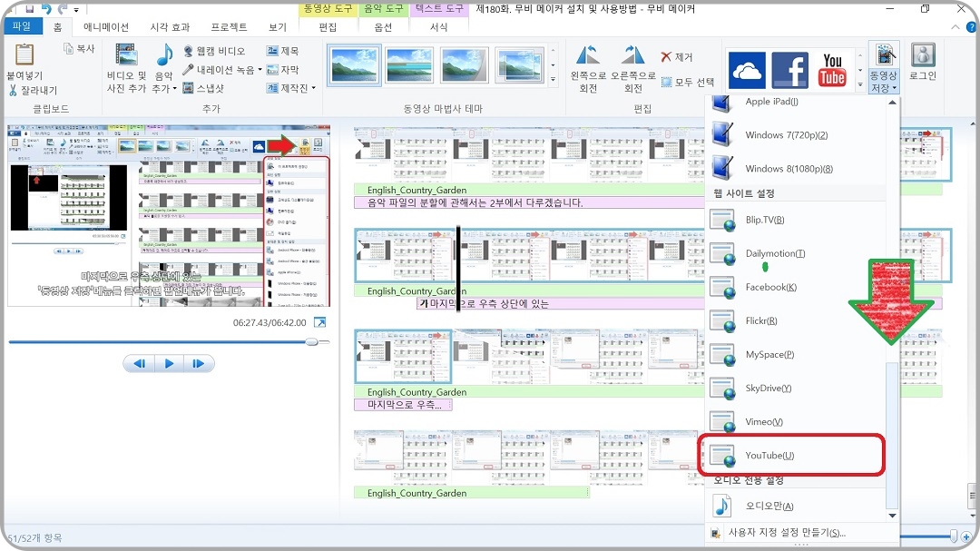
Task: Share to YouTube using ribbon icon
Action: click(x=832, y=69)
